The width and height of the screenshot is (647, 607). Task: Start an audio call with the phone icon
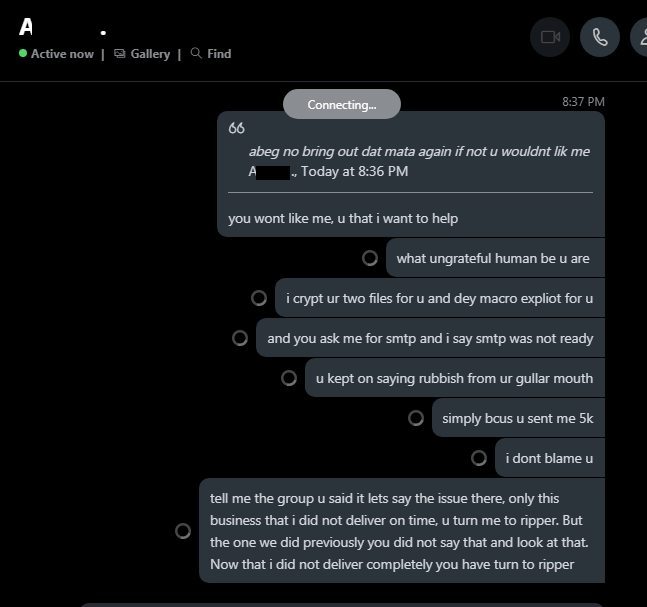coord(600,37)
